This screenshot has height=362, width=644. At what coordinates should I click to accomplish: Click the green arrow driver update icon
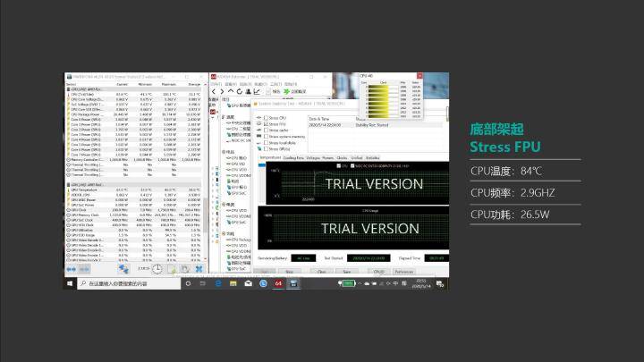point(286,91)
